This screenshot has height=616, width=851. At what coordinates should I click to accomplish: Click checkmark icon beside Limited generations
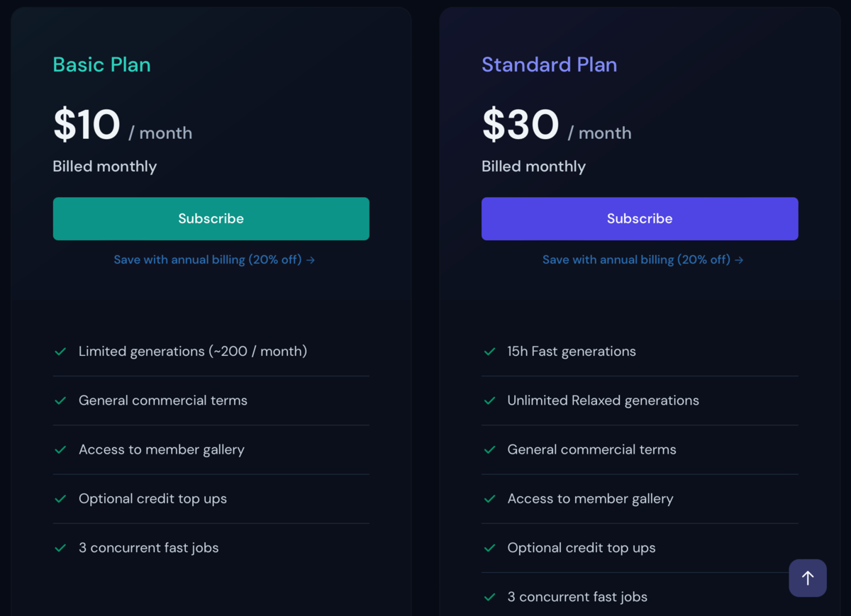tap(61, 352)
